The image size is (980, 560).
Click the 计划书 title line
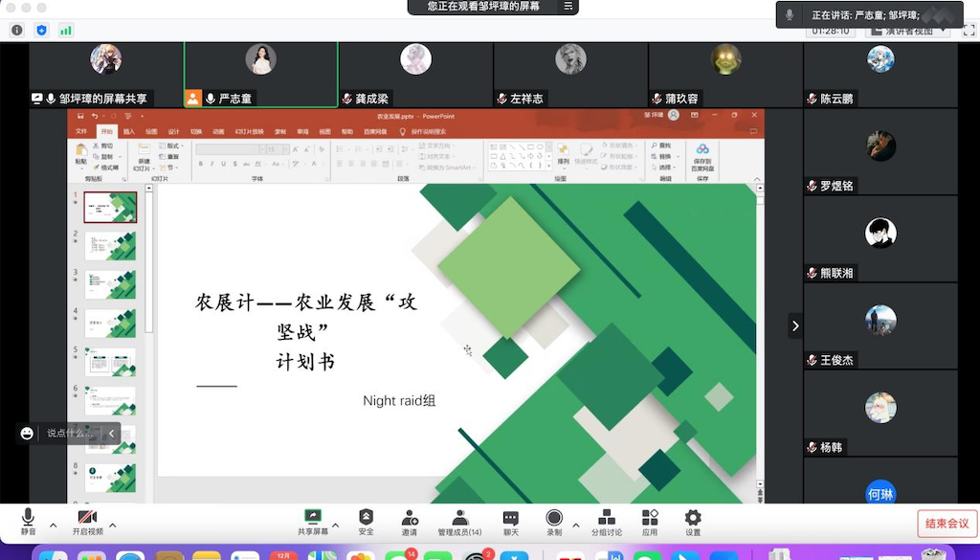(x=305, y=361)
